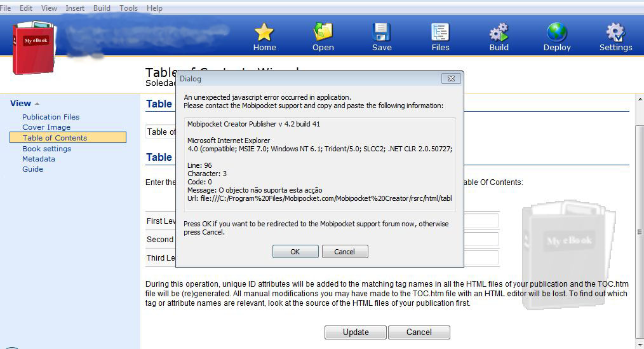Open Metadata in sidebar
The image size is (644, 349).
[39, 159]
